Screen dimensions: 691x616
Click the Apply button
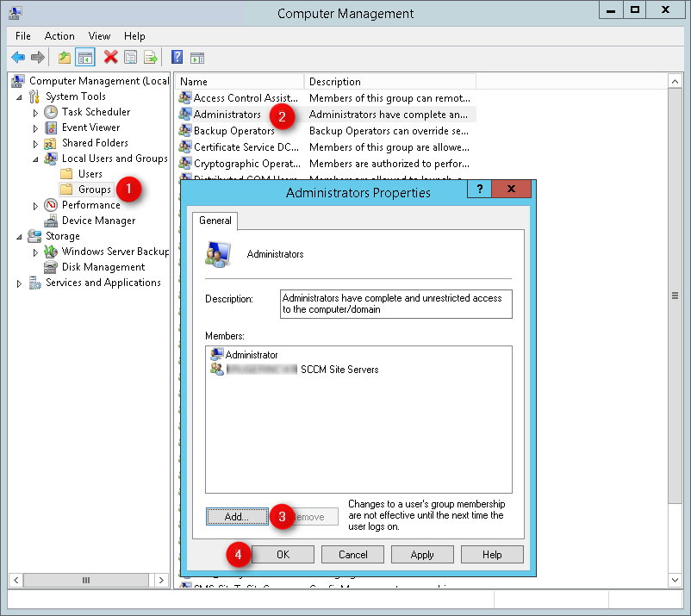pyautogui.click(x=422, y=554)
